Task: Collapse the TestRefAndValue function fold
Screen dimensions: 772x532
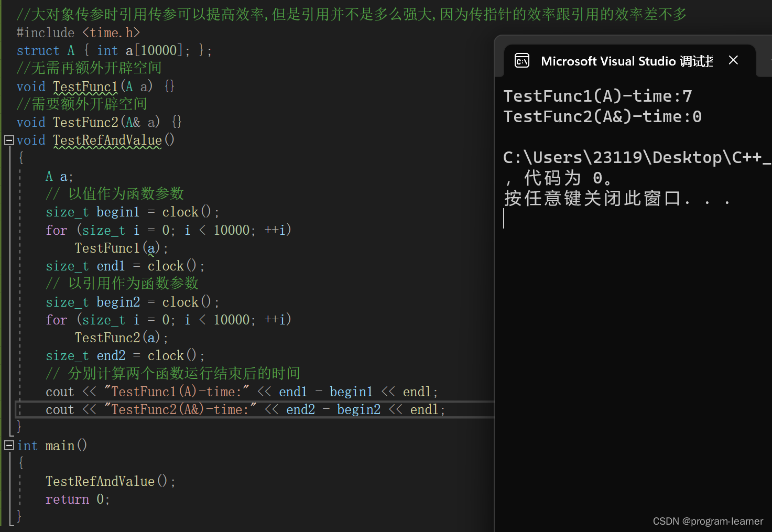Action: coord(9,140)
